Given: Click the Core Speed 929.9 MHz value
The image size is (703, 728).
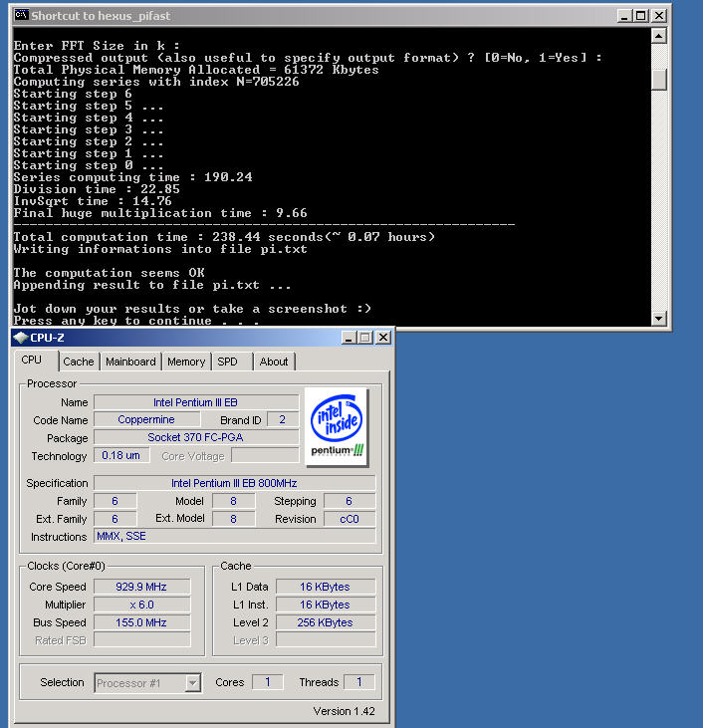Looking at the screenshot, I should [x=141, y=587].
